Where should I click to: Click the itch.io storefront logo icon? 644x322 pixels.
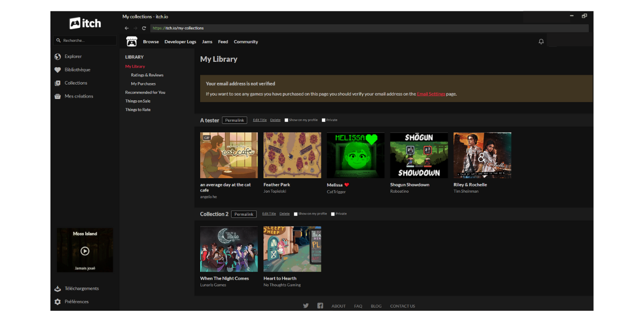pyautogui.click(x=131, y=42)
